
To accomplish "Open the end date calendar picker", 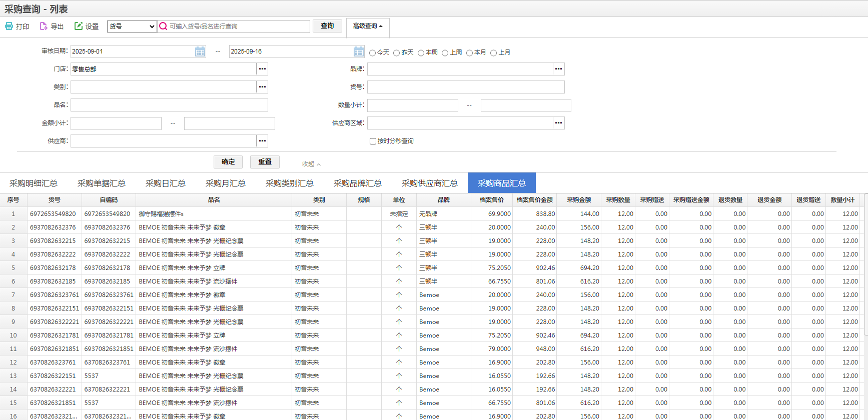I will [x=359, y=51].
